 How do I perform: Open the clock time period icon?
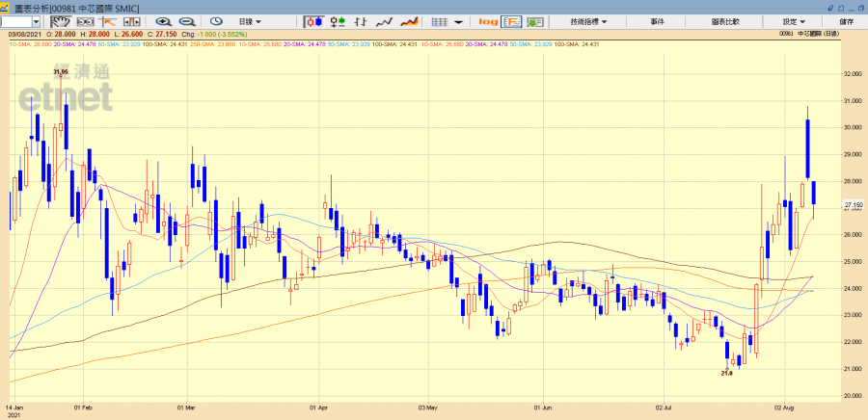coord(216,21)
